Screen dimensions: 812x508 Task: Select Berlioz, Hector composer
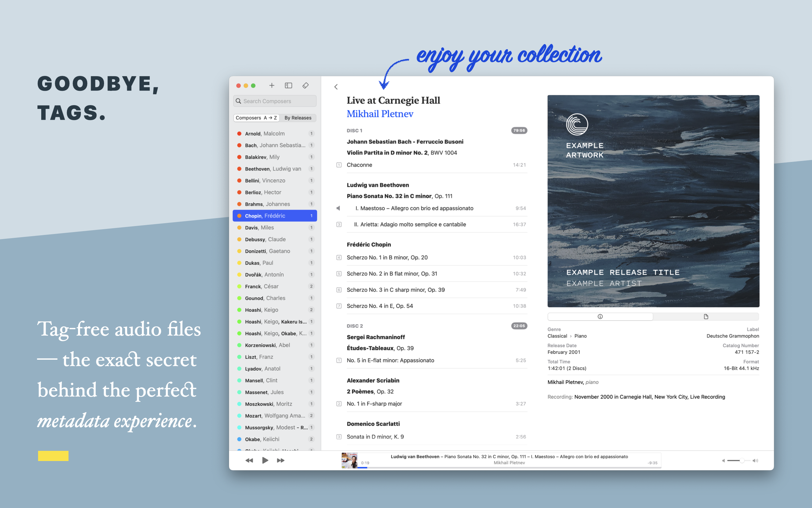pos(275,192)
